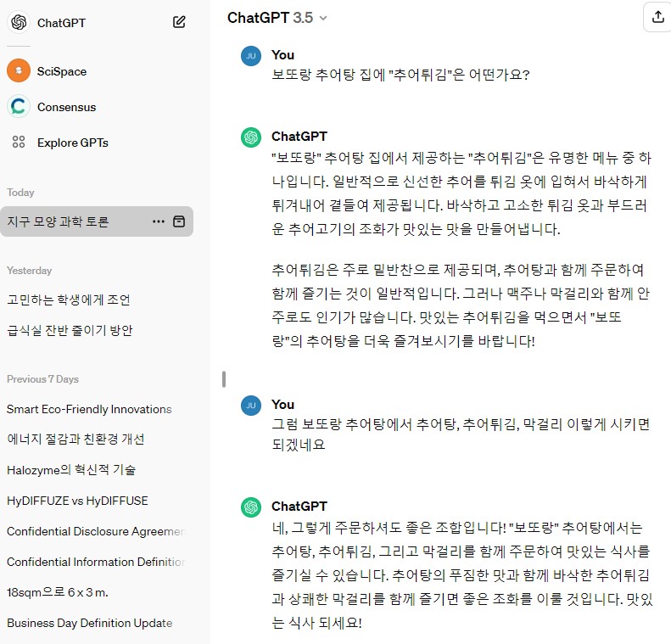Click the Yesterday section label
Image resolution: width=671 pixels, height=644 pixels.
pyautogui.click(x=29, y=271)
